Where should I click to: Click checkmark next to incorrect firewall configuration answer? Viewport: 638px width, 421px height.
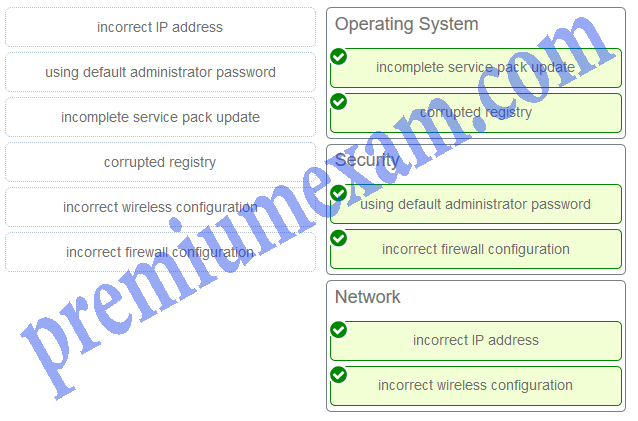coord(339,238)
